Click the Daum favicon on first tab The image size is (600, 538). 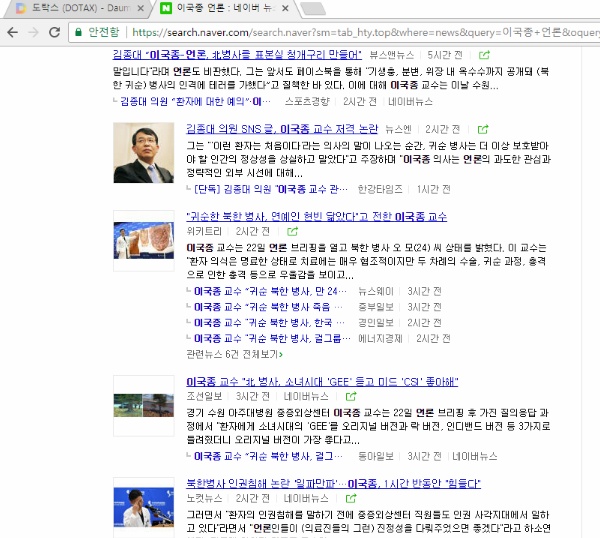click(x=21, y=8)
